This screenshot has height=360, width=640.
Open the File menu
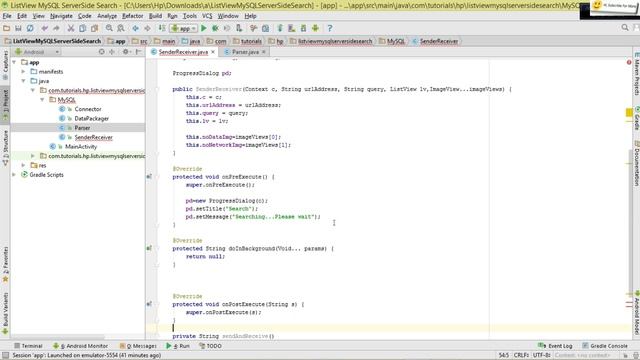[7, 16]
